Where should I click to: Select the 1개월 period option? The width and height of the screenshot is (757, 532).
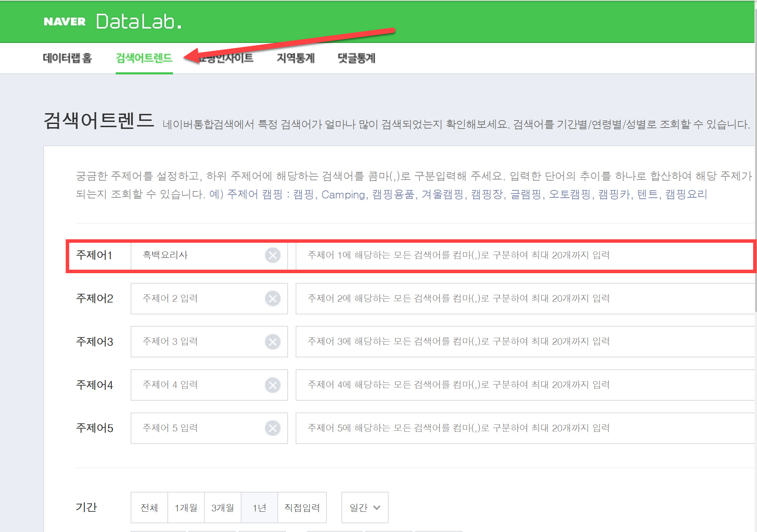tap(186, 508)
